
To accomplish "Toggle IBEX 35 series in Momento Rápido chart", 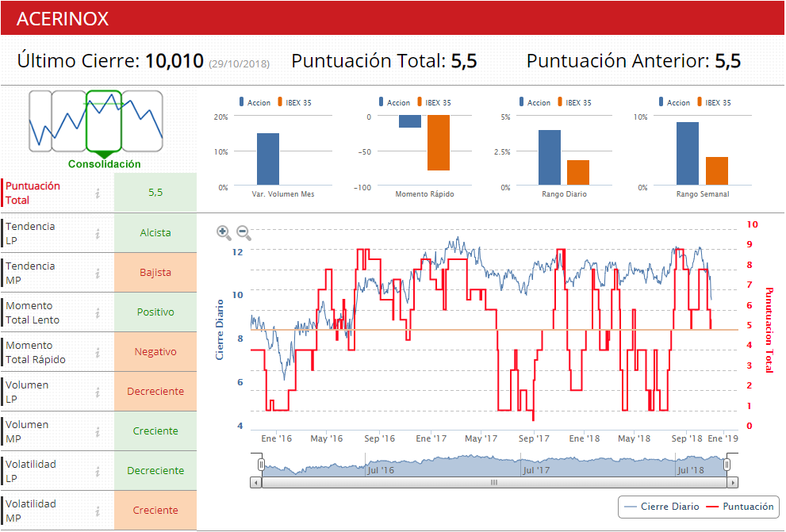I will click(x=434, y=102).
